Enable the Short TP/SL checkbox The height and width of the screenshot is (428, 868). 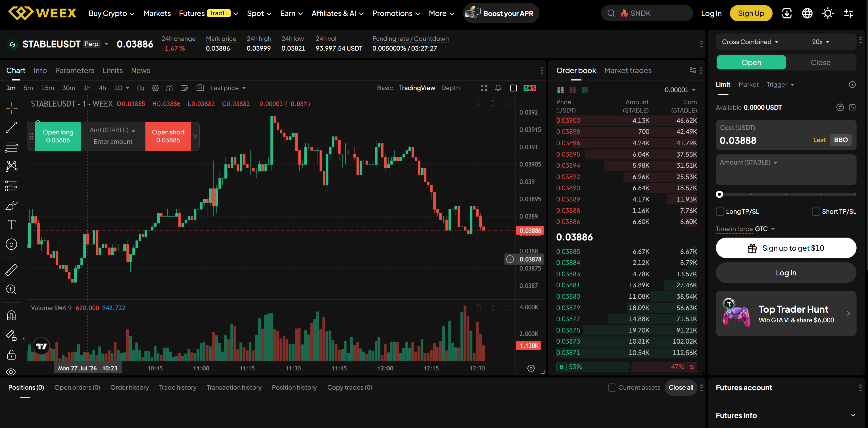816,211
